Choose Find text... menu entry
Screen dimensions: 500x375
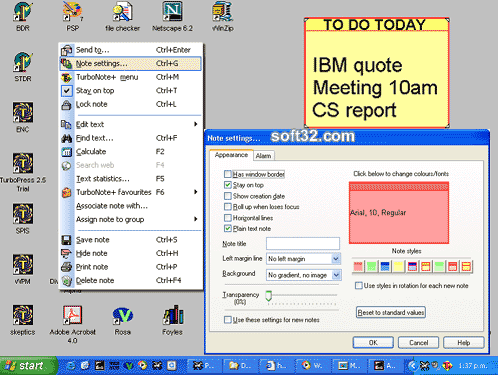click(131, 138)
